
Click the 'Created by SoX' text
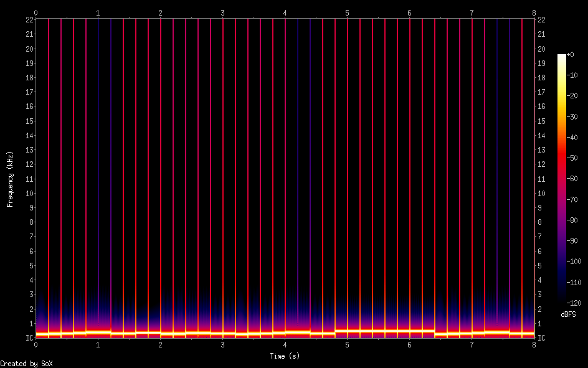coord(26,364)
